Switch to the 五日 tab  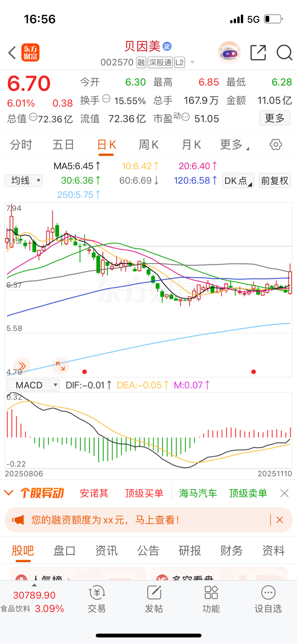pos(63,145)
